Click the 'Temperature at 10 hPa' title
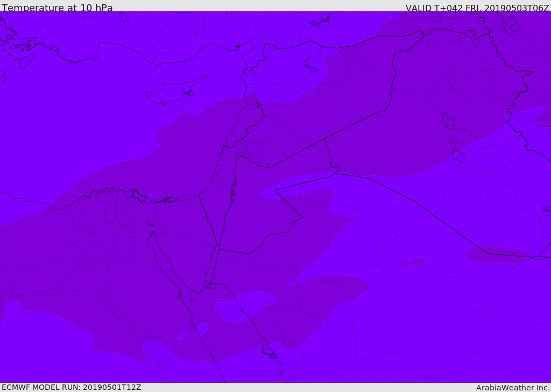The image size is (551, 392). [57, 8]
